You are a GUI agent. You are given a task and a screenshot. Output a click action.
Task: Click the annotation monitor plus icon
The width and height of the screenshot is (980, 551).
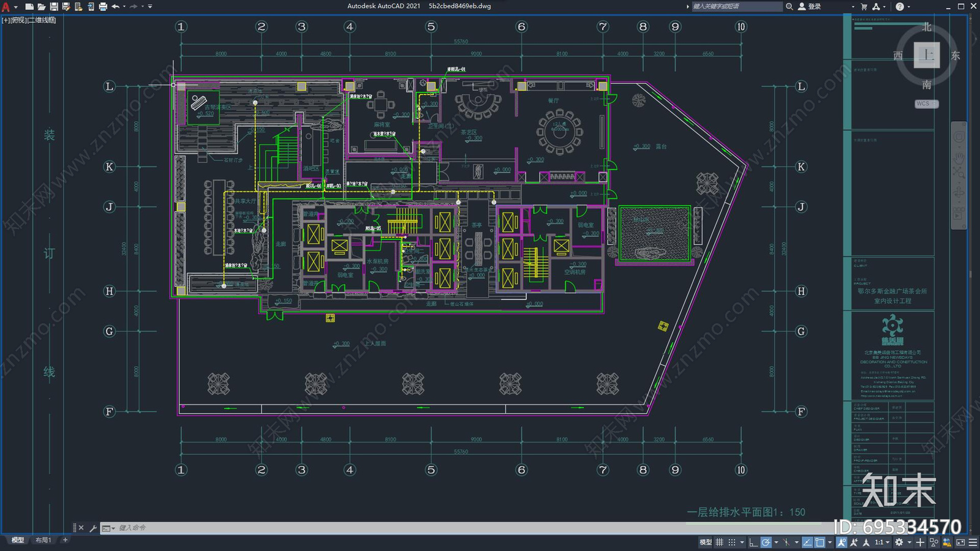click(x=920, y=542)
